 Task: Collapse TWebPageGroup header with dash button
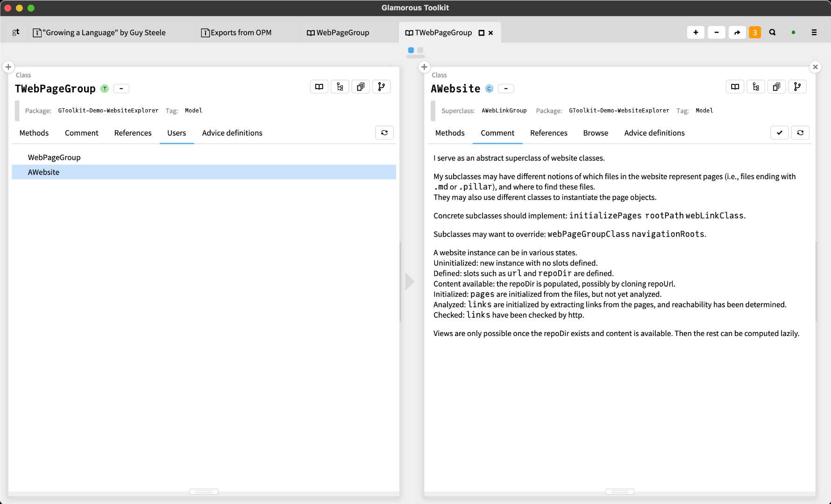[121, 89]
